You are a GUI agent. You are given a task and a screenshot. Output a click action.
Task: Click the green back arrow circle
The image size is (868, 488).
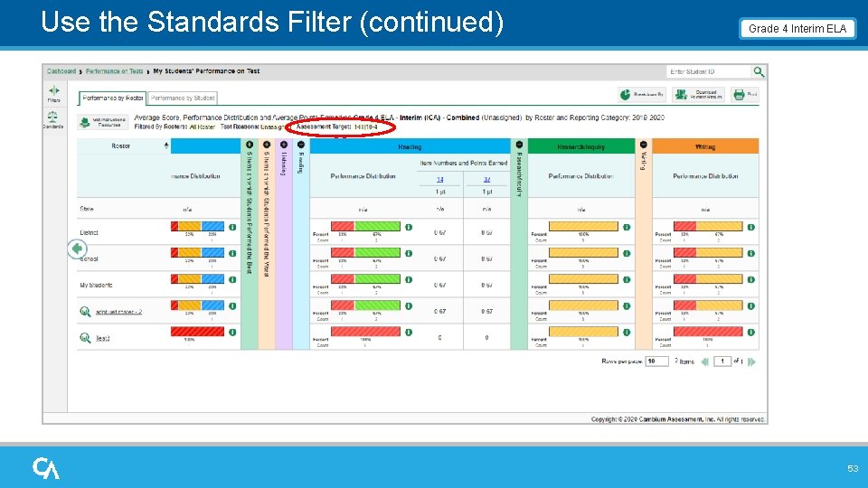click(x=77, y=249)
